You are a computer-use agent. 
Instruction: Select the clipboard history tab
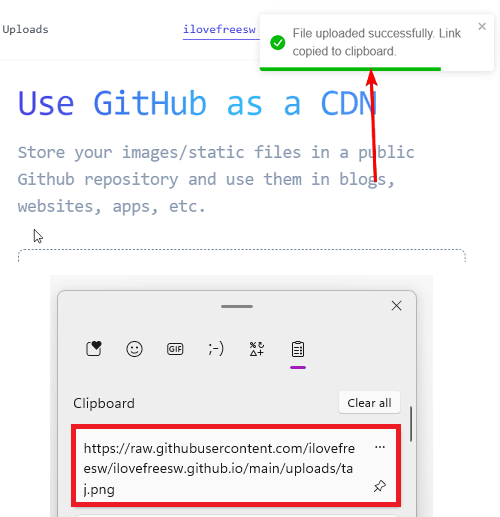(x=298, y=349)
